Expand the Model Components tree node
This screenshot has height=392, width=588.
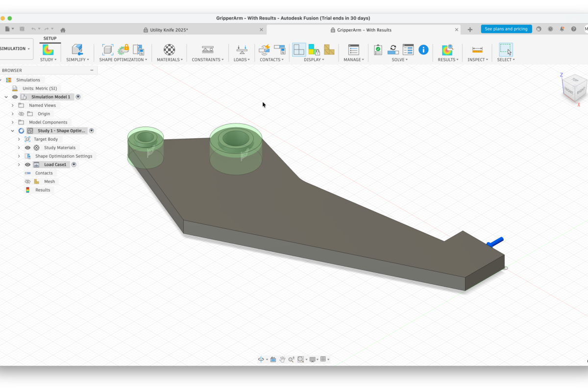13,122
